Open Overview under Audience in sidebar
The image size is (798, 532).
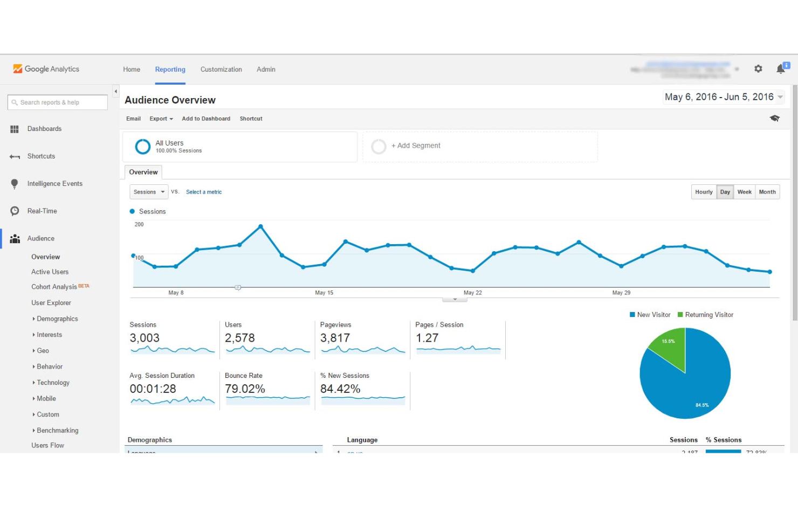tap(46, 257)
